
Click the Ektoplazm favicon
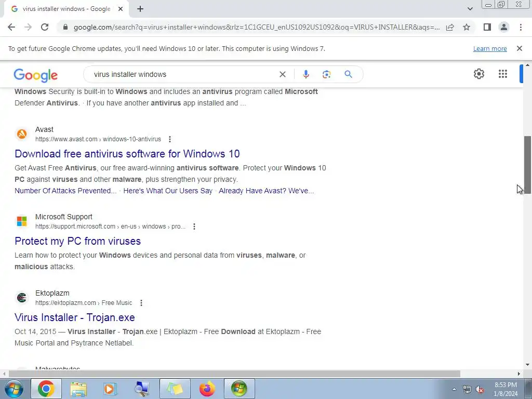22,298
